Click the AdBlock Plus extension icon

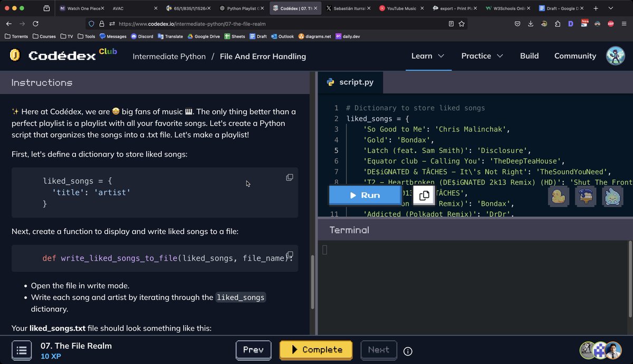[x=611, y=24]
